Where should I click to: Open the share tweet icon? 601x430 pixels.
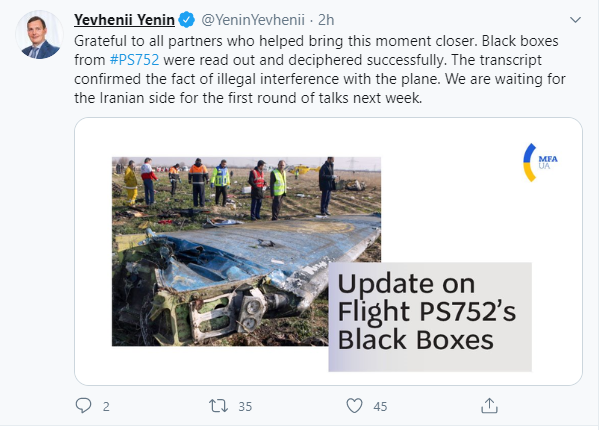489,405
